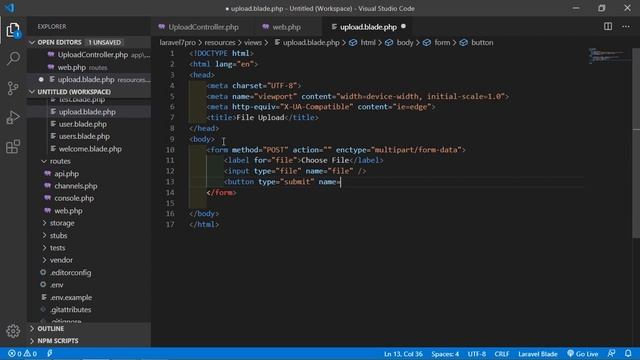Click laravel7pro in the breadcrumb
The image size is (640, 360).
pyautogui.click(x=177, y=42)
